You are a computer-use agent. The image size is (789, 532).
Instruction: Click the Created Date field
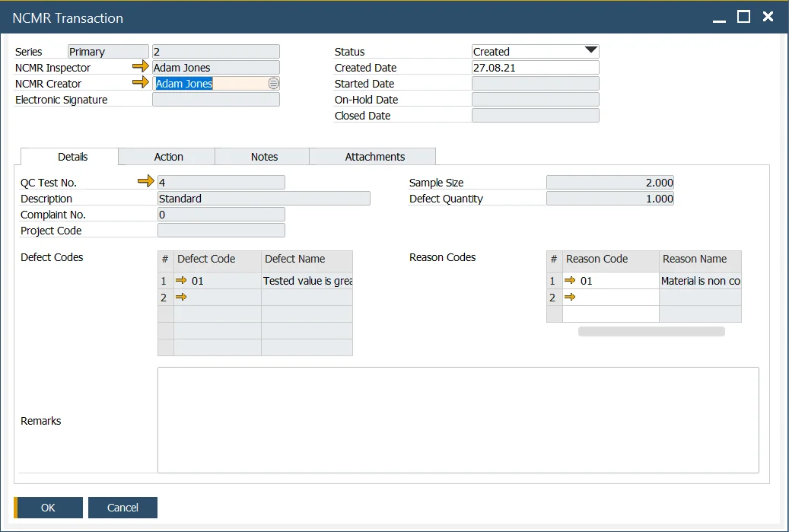535,68
